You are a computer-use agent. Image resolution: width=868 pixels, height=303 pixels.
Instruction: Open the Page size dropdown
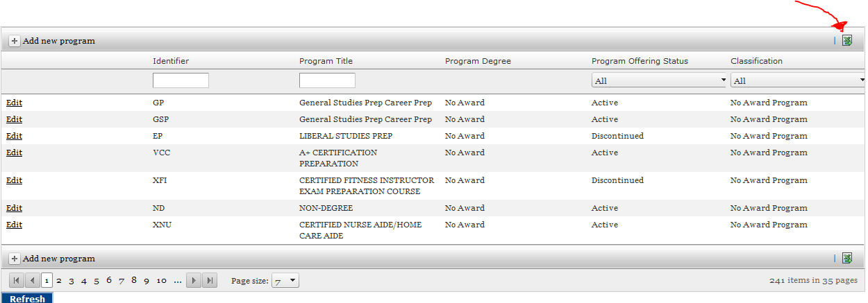point(292,282)
